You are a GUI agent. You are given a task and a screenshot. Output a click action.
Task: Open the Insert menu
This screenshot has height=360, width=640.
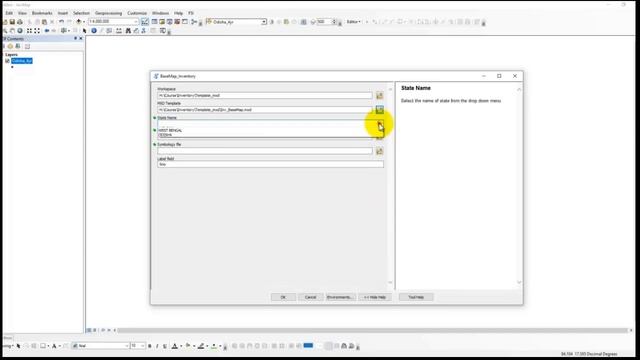click(62, 13)
